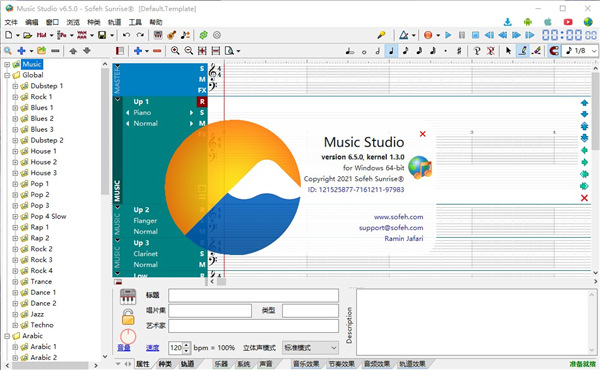Select the quarter note duration

(x=391, y=51)
